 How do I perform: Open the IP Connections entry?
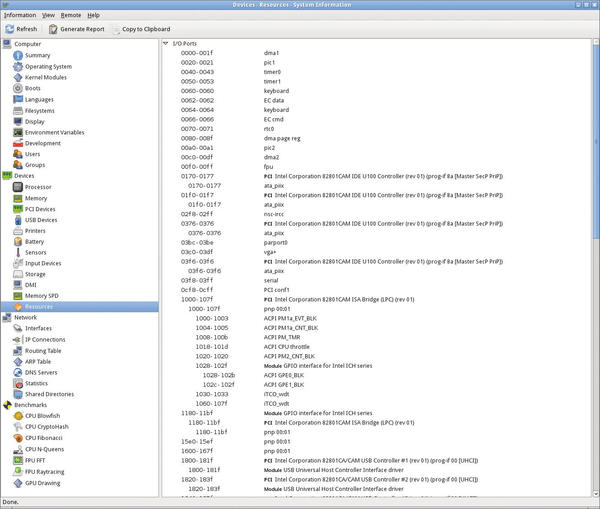tap(45, 339)
